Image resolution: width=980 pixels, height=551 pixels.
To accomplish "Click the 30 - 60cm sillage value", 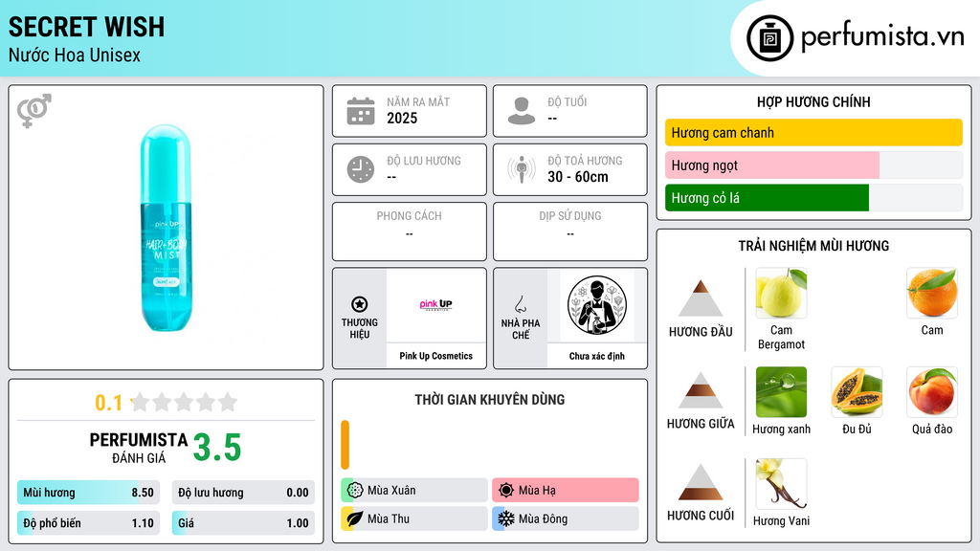I will [578, 177].
